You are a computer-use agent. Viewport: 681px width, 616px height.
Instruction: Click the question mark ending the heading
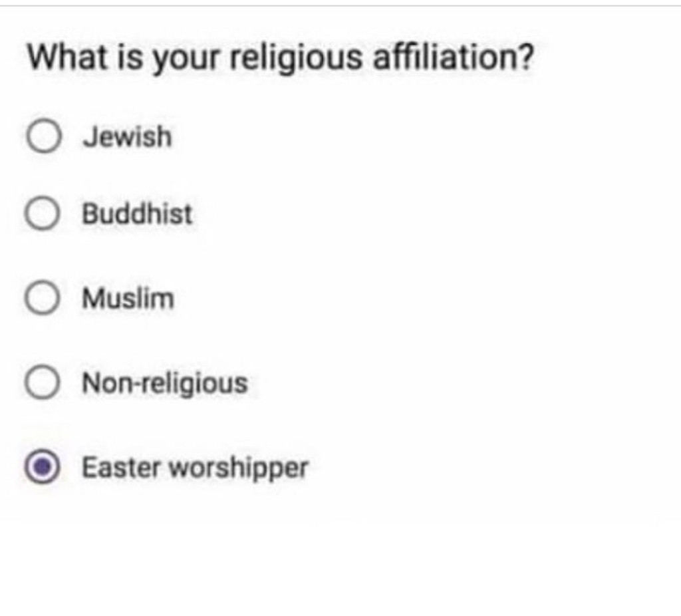[525, 57]
